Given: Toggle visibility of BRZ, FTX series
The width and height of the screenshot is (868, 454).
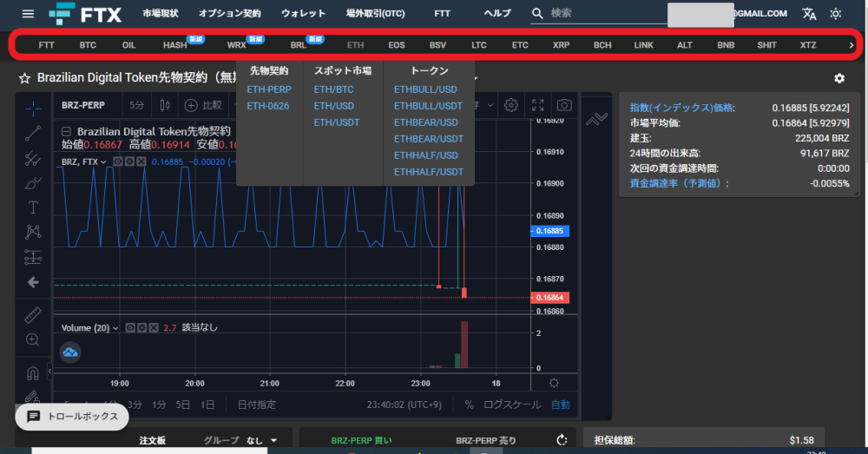Looking at the screenshot, I should (117, 161).
